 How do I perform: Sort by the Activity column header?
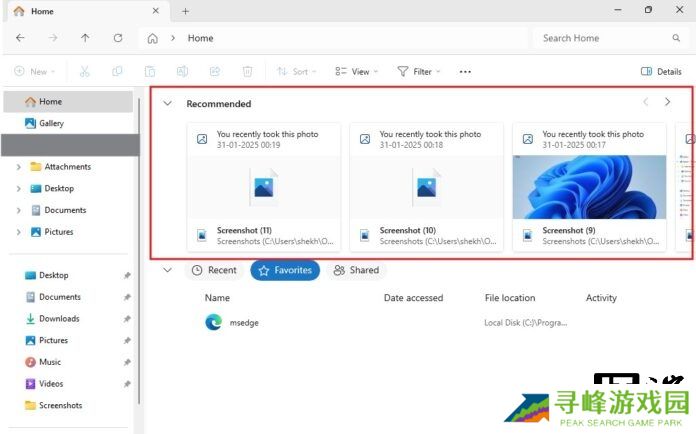[601, 298]
